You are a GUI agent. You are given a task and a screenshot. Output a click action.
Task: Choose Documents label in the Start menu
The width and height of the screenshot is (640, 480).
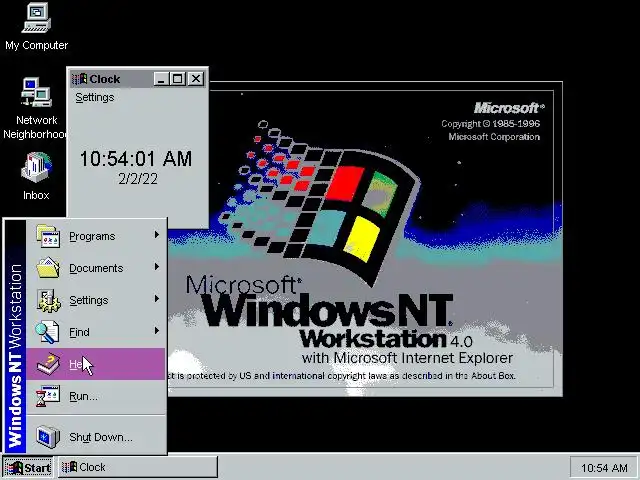pyautogui.click(x=96, y=268)
